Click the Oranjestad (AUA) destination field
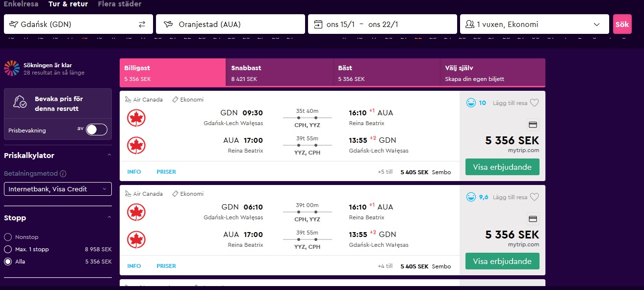Image resolution: width=644 pixels, height=290 pixels. (231, 24)
